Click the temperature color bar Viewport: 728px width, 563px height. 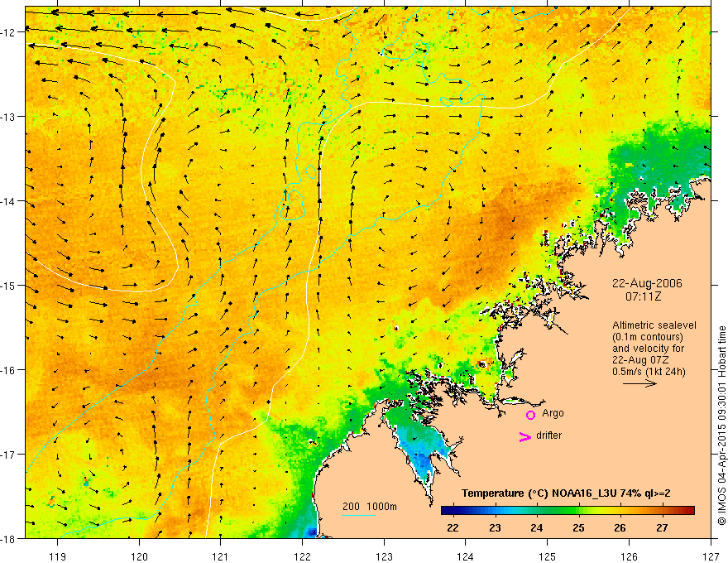coord(568,511)
